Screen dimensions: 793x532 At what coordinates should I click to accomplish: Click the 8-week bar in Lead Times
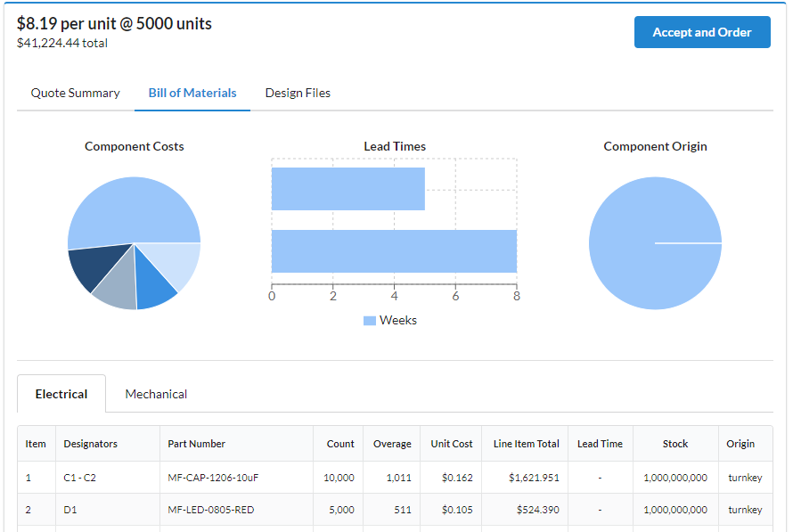pos(394,250)
